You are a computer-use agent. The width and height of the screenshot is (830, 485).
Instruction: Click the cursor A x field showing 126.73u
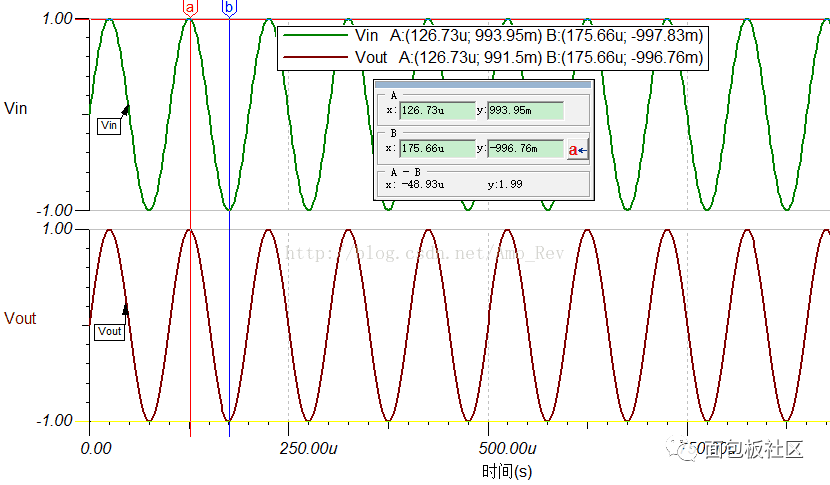[437, 111]
